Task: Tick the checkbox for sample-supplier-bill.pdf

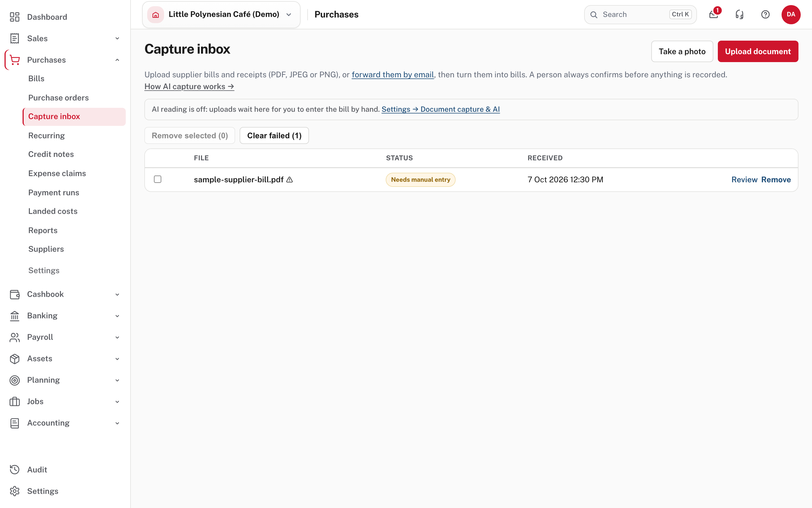Action: point(157,179)
